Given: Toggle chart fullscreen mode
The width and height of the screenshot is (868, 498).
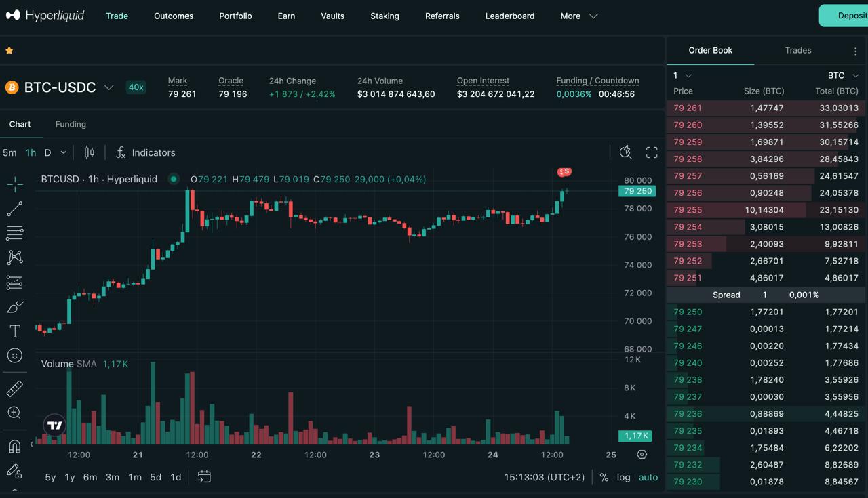Looking at the screenshot, I should [x=652, y=152].
